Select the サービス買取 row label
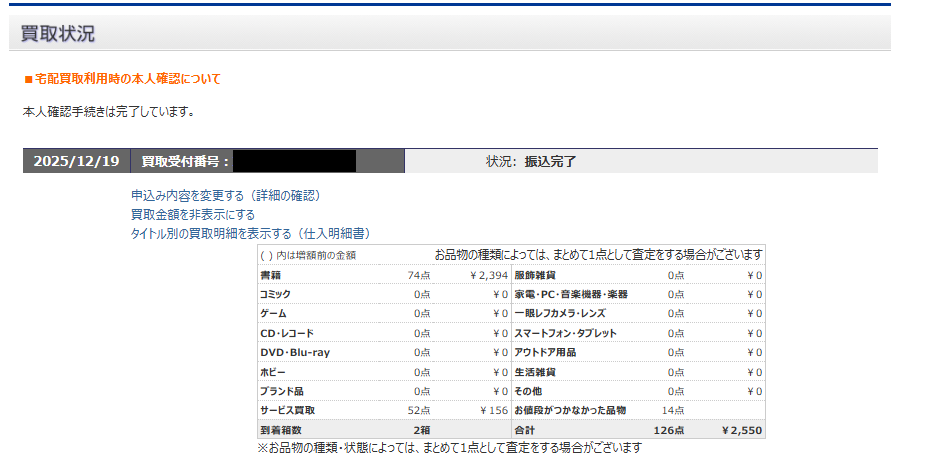Screen dimensions: 929x464 [287, 410]
